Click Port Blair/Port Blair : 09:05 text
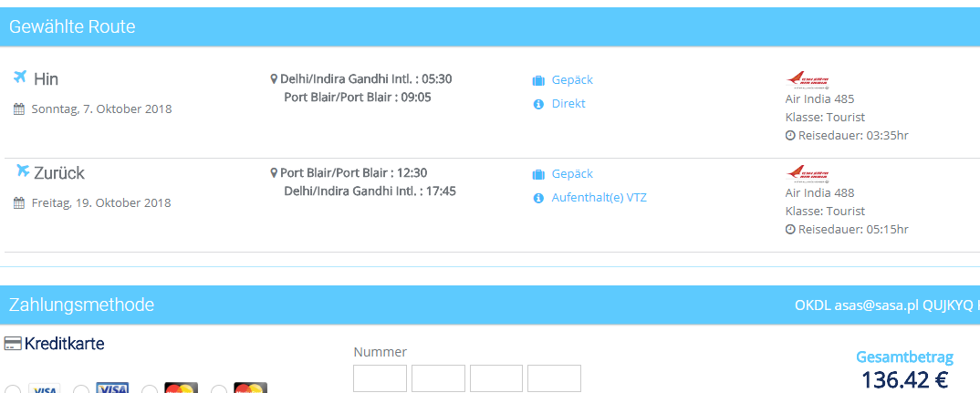Viewport: 980px width, 393px height. pos(358,98)
